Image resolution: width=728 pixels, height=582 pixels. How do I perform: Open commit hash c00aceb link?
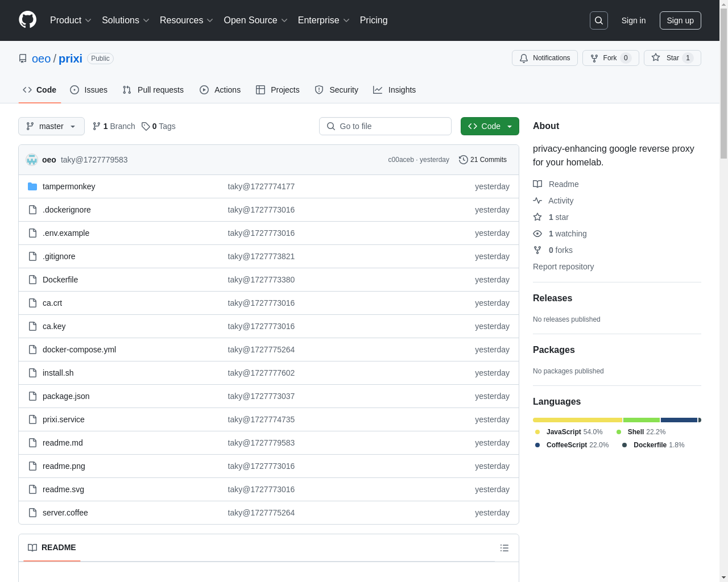[x=401, y=160]
